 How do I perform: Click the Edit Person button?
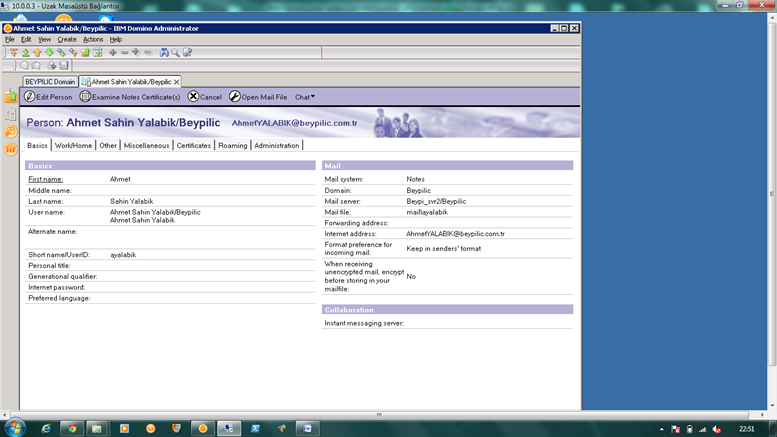point(49,97)
